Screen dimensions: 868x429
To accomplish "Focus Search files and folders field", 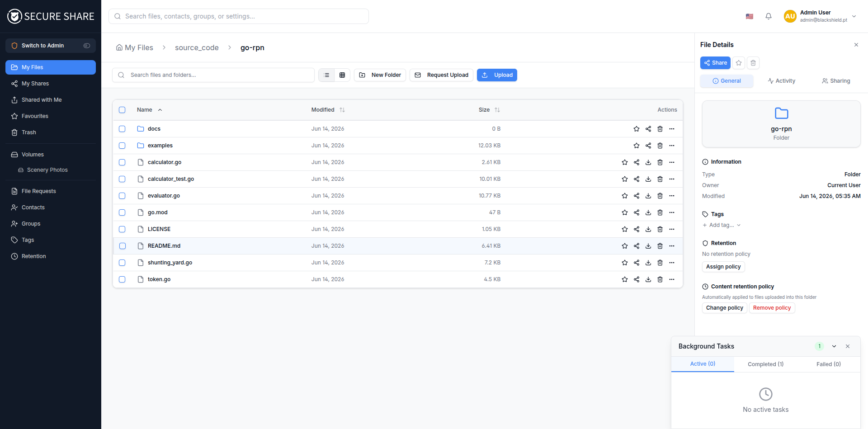I will click(213, 75).
